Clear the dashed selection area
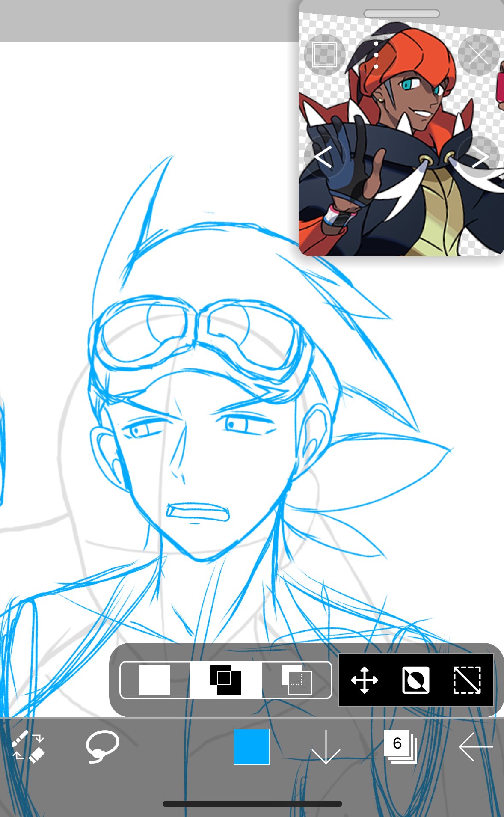Viewport: 504px width, 817px height. [x=467, y=680]
